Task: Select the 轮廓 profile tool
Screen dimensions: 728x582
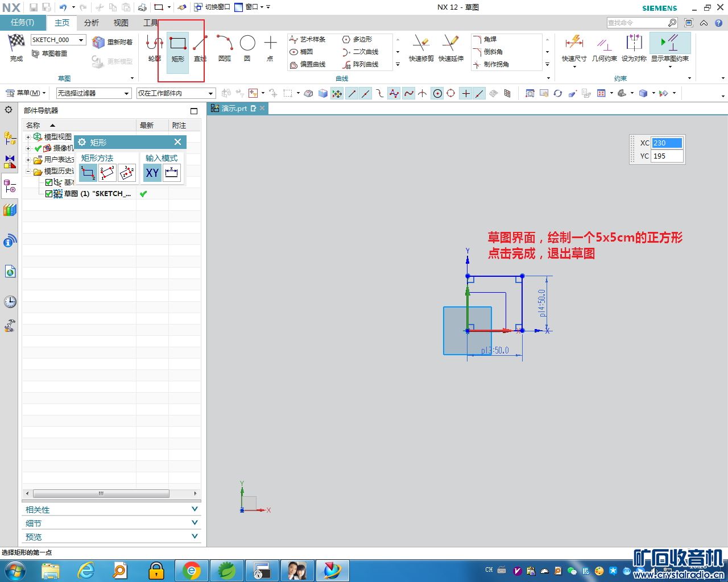Action: click(154, 48)
